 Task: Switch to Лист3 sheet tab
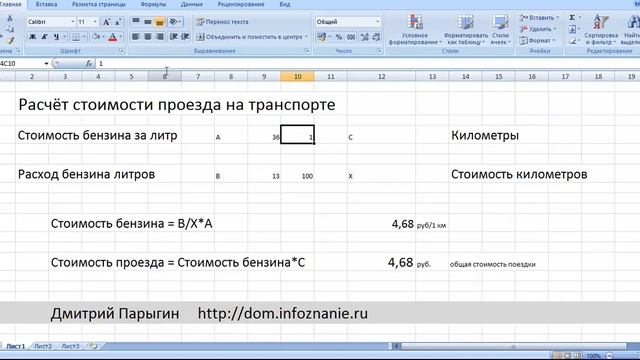point(70,346)
